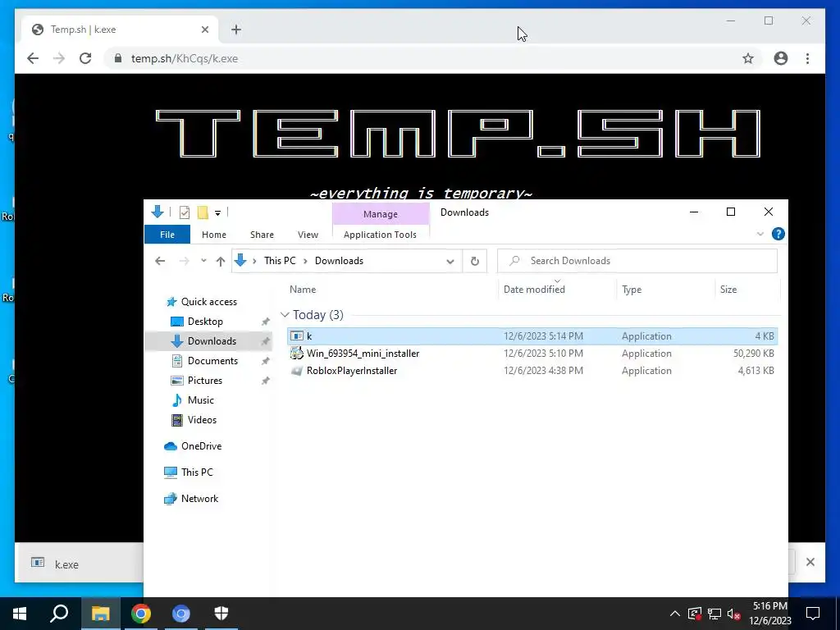Open the Windows Start menu

[x=20, y=614]
